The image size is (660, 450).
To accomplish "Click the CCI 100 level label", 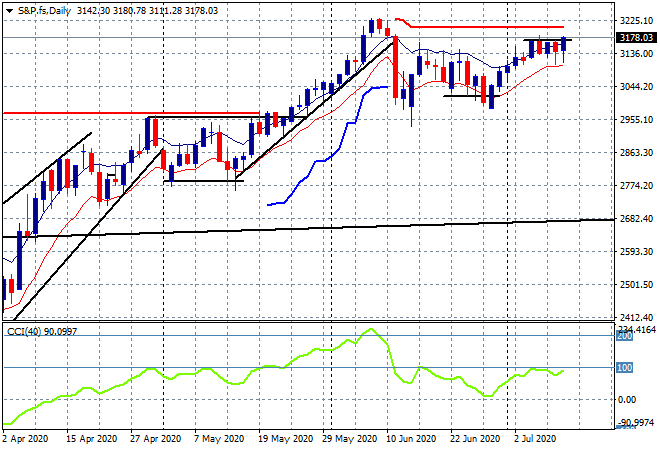I will (625, 367).
